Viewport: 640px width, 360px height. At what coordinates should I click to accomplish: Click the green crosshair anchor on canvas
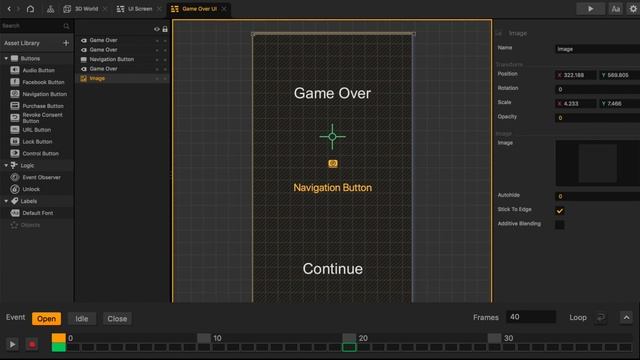[332, 136]
